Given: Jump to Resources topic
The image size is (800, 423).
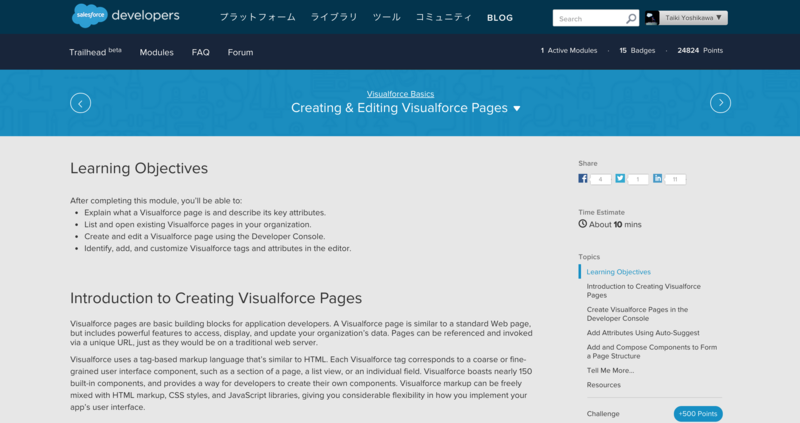Looking at the screenshot, I should [604, 385].
